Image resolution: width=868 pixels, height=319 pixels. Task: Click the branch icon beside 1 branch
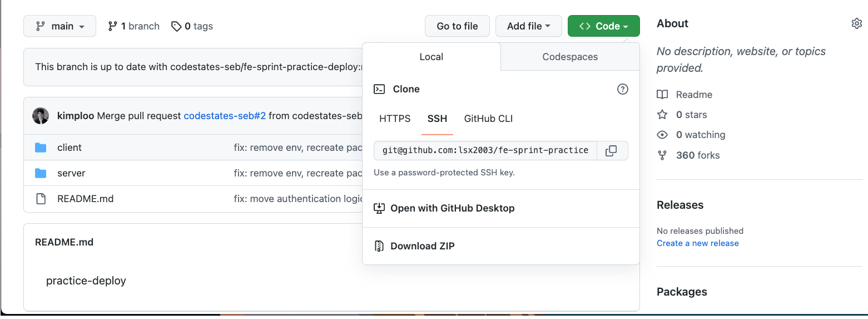pyautogui.click(x=113, y=26)
